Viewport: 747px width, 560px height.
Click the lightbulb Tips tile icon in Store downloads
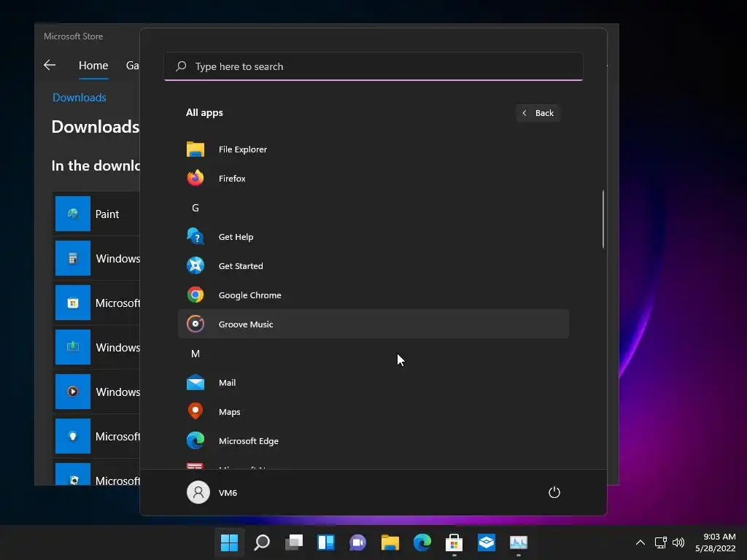73,436
